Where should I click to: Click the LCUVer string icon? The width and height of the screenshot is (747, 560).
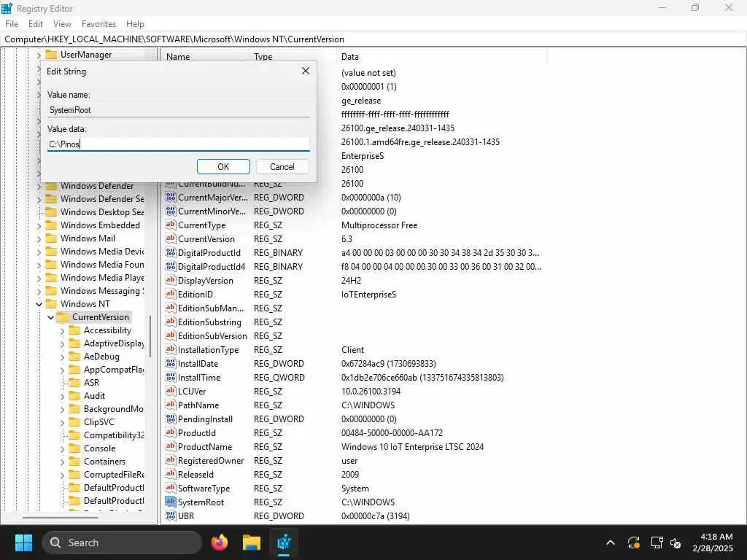click(x=171, y=391)
